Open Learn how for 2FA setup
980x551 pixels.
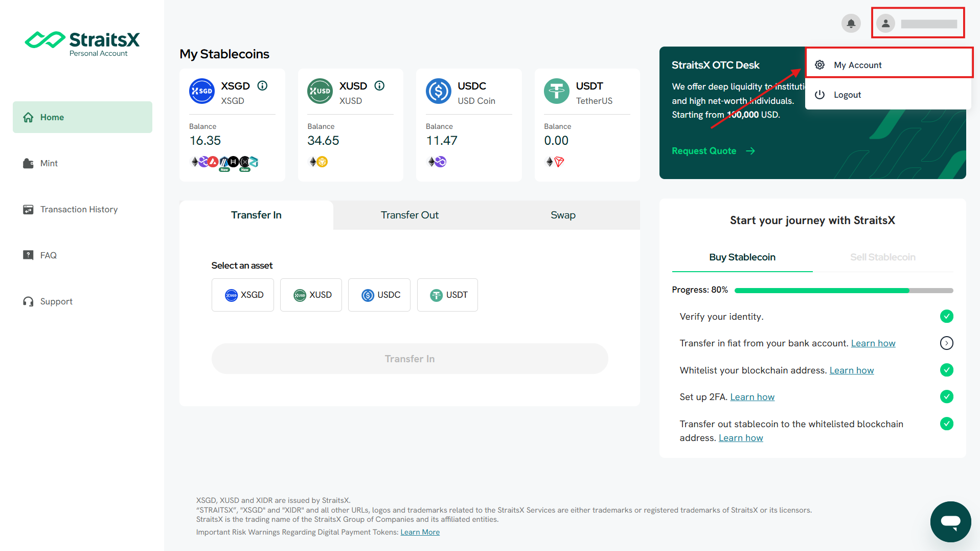click(752, 397)
